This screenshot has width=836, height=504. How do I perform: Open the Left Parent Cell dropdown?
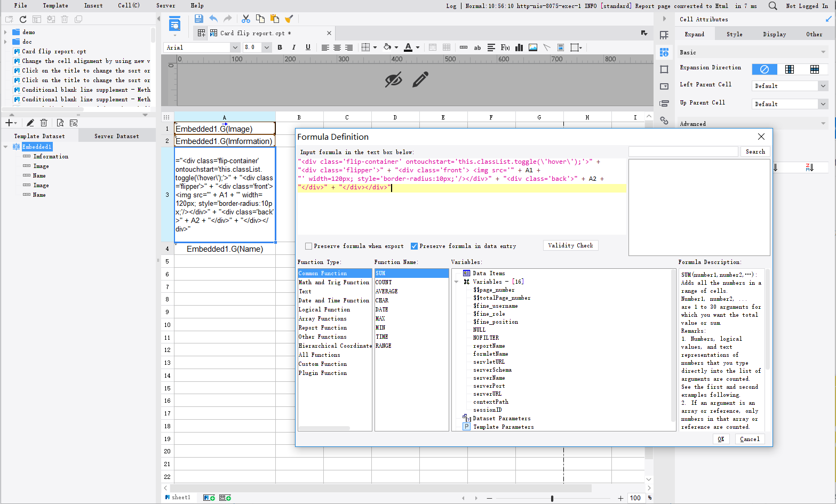click(x=823, y=86)
